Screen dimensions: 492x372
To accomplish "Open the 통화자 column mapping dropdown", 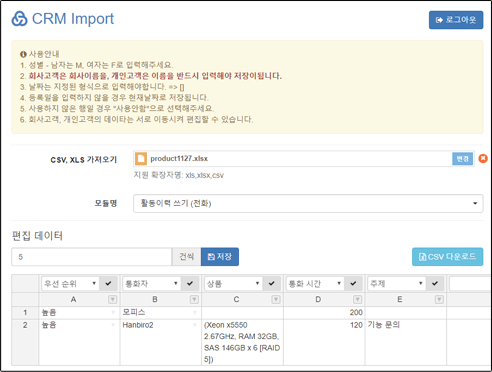I will coord(151,284).
